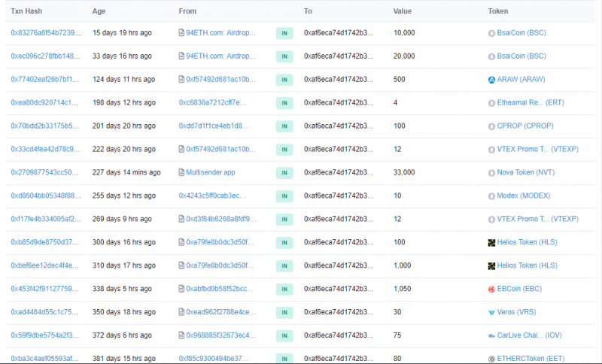Open transaction hash 0xec096c278fbb148
Viewport: 602px width, 364px height.
(45, 56)
